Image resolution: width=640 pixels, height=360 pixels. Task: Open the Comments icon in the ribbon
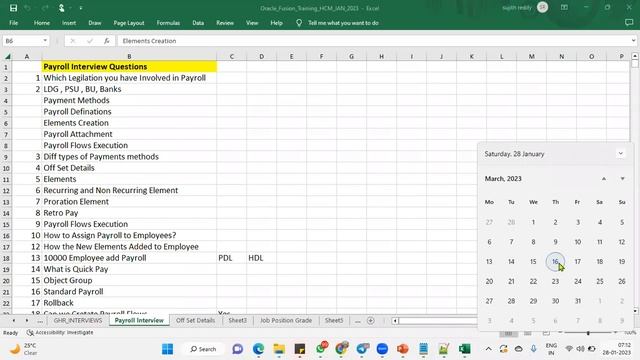tap(629, 23)
